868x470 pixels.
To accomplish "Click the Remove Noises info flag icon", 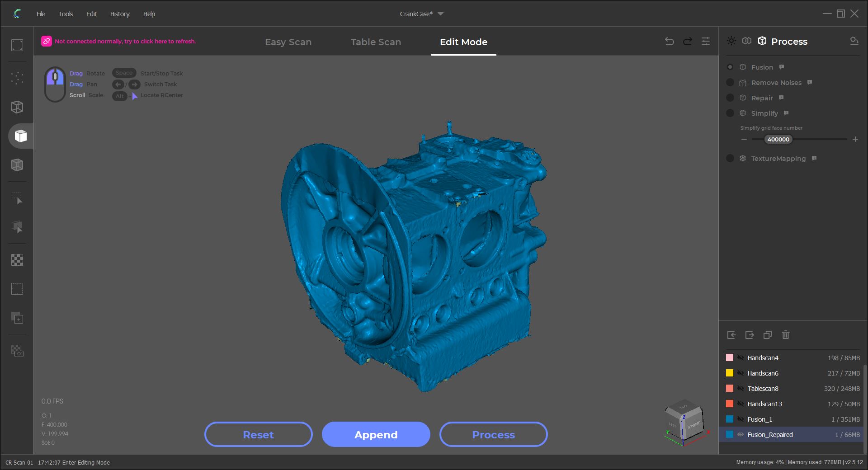I will click(x=810, y=82).
